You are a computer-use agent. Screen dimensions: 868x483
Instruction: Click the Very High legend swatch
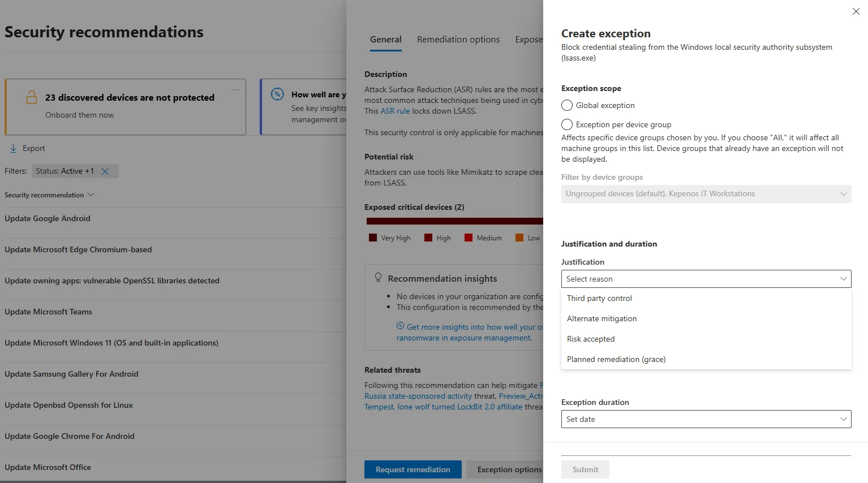pyautogui.click(x=373, y=238)
